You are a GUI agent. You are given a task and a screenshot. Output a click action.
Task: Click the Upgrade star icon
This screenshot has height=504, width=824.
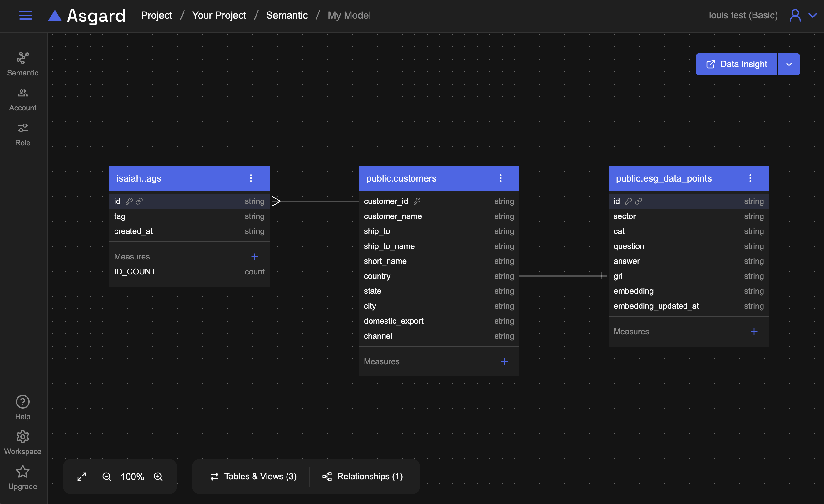[23, 472]
